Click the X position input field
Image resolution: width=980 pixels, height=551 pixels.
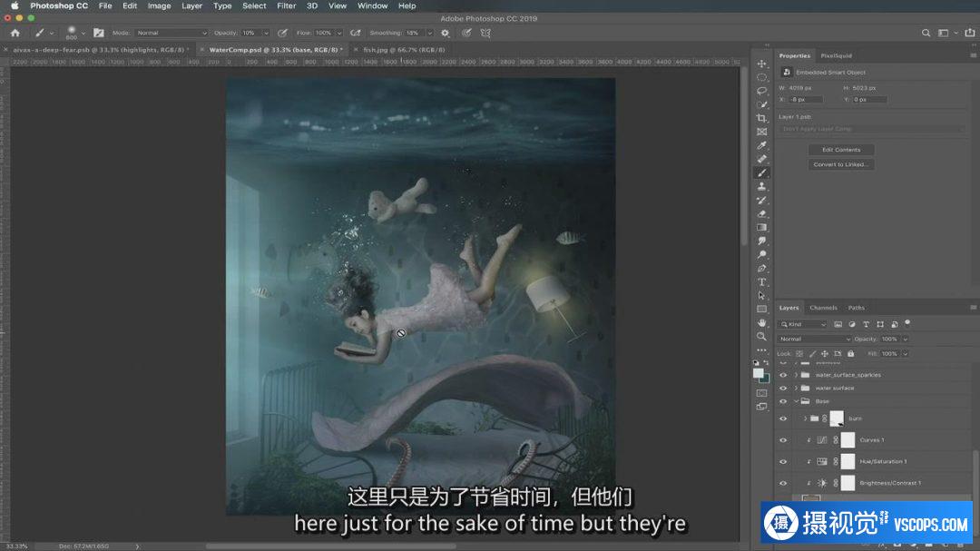pyautogui.click(x=805, y=100)
